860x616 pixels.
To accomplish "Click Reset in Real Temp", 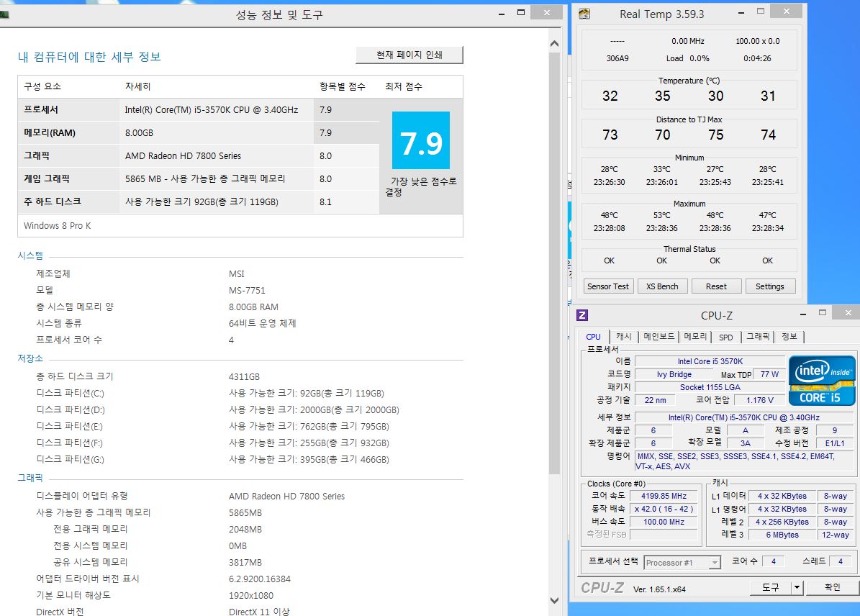I will (x=716, y=286).
